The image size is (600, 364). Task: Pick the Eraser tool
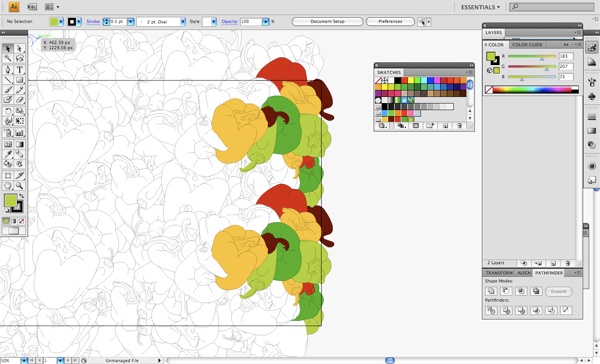click(19, 100)
